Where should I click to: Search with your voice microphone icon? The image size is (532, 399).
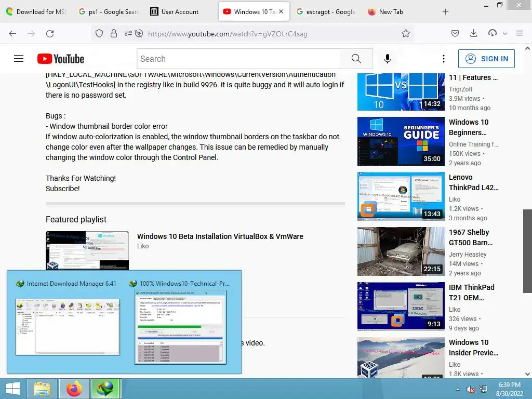coord(388,59)
